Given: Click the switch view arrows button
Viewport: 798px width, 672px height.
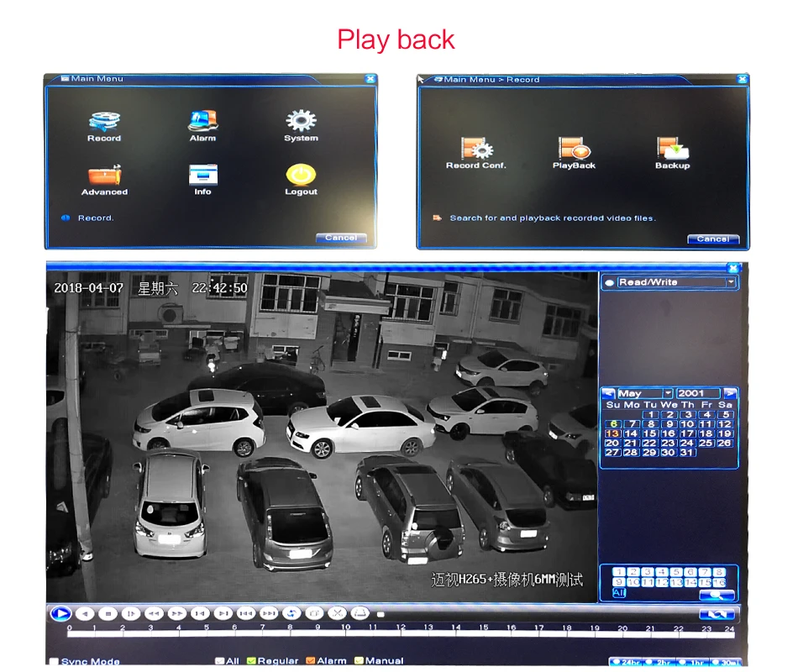Looking at the screenshot, I should [x=717, y=615].
